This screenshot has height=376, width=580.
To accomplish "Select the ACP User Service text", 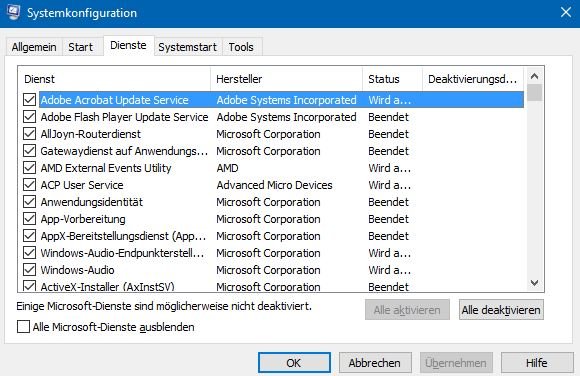I will 82,185.
